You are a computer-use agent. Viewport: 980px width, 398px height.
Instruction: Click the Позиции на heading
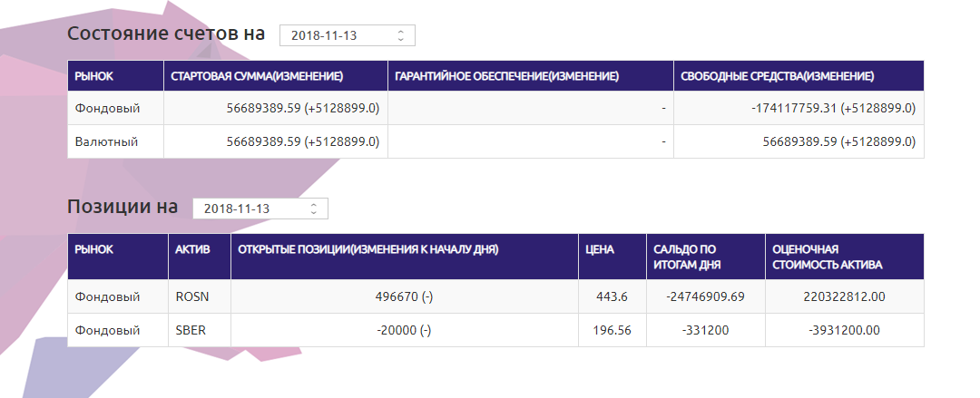tap(122, 207)
